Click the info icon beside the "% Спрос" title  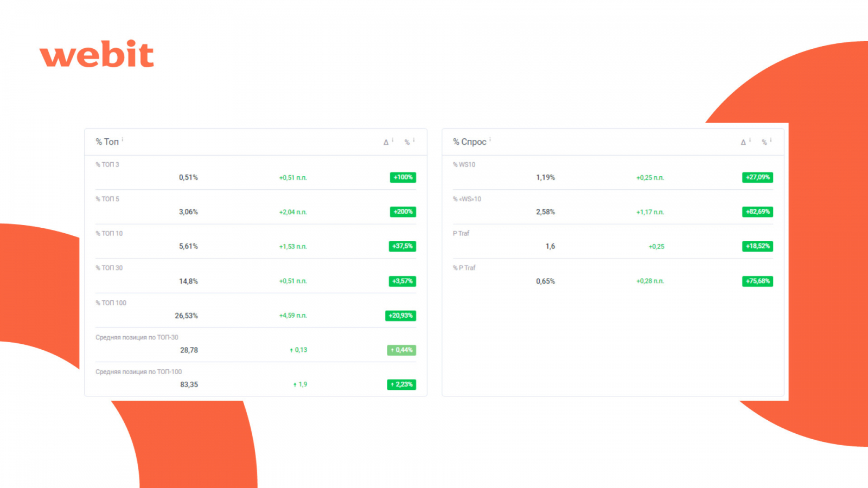point(490,139)
